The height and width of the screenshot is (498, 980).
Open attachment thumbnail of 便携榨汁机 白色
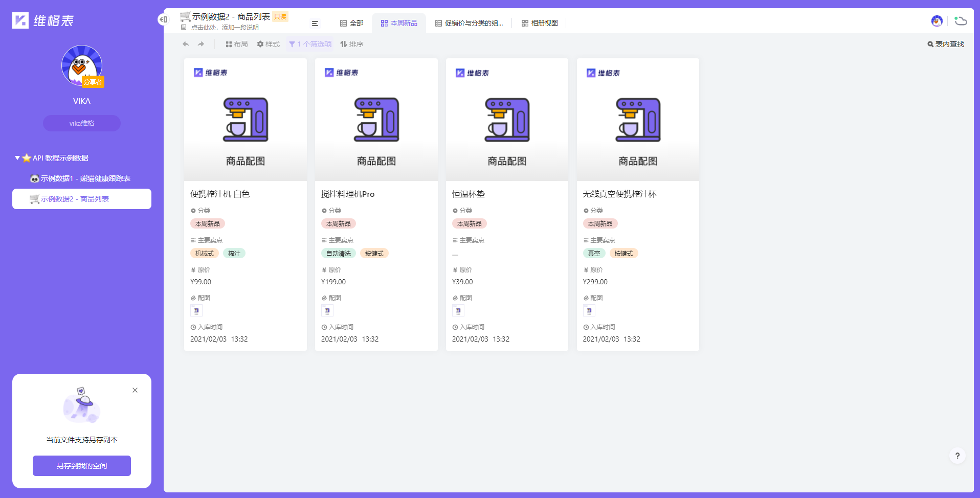point(196,310)
